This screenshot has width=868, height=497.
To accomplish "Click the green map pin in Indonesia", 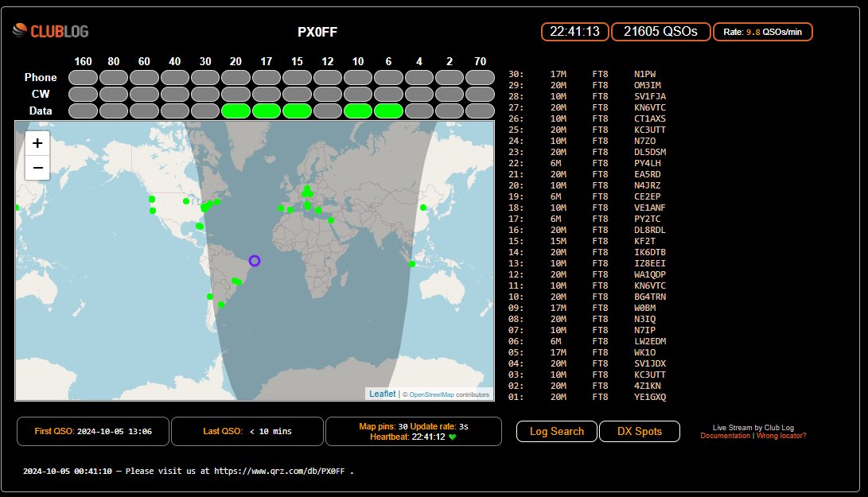I will click(x=412, y=264).
